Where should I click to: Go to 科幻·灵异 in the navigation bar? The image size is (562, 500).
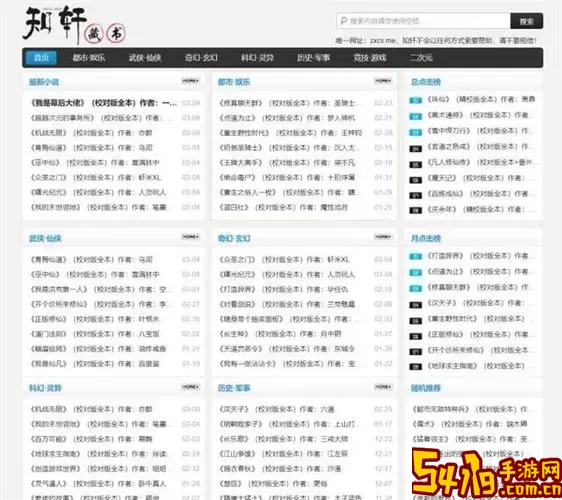[257, 58]
